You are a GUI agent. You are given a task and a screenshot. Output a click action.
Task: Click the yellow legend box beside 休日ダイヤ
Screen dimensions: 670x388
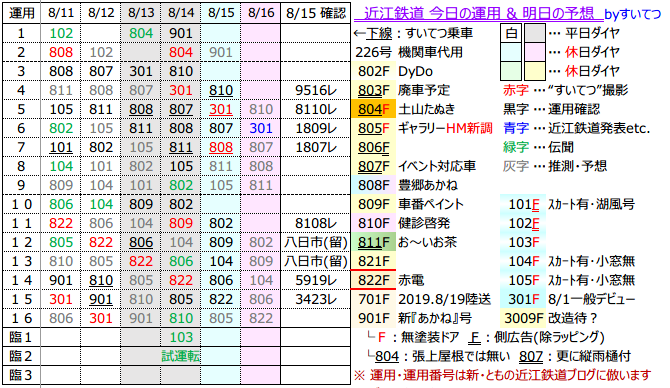535,71
